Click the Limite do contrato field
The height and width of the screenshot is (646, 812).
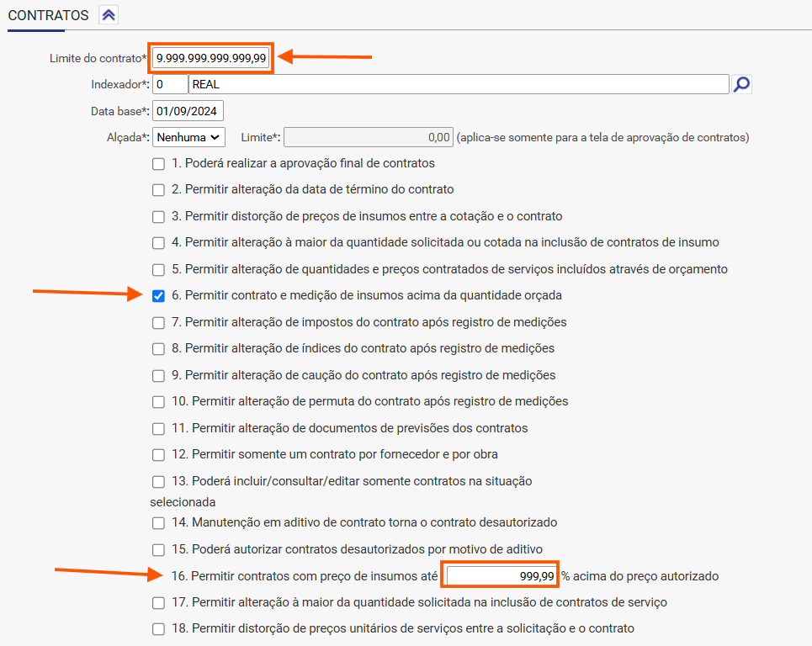[210, 58]
